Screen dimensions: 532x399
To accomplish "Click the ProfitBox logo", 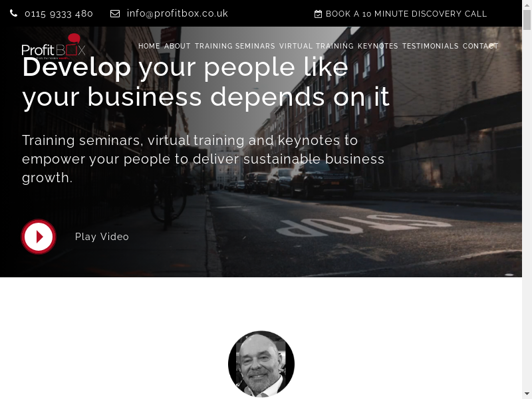I will [x=53, y=47].
